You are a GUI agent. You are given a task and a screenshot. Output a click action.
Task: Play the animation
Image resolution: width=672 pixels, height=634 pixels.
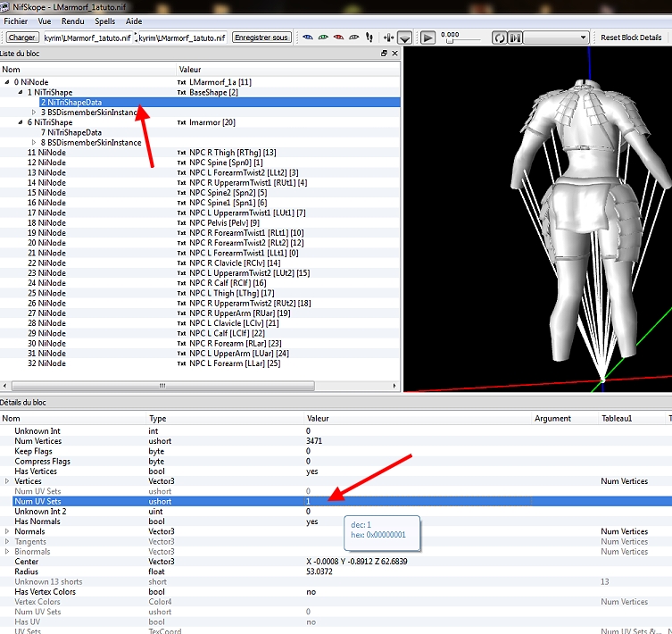pyautogui.click(x=427, y=38)
